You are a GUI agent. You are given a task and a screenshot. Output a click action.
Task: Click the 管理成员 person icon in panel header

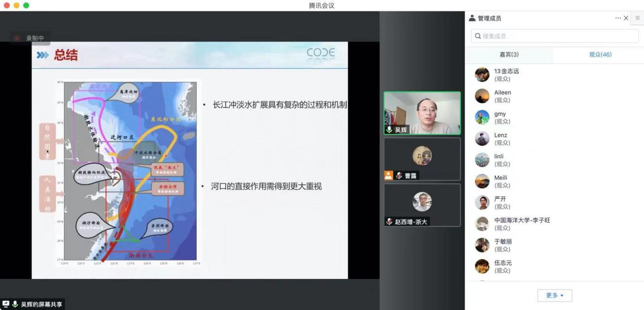pyautogui.click(x=472, y=18)
